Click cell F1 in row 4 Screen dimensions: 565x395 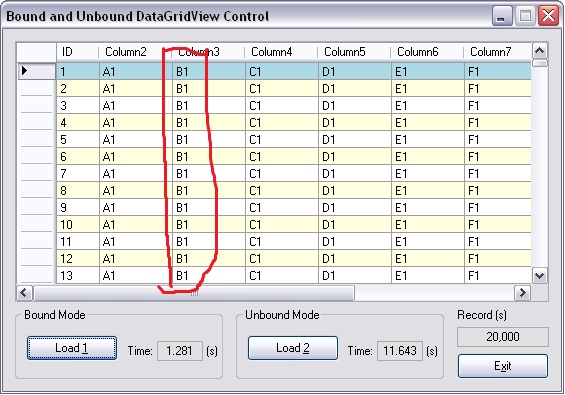(x=498, y=123)
